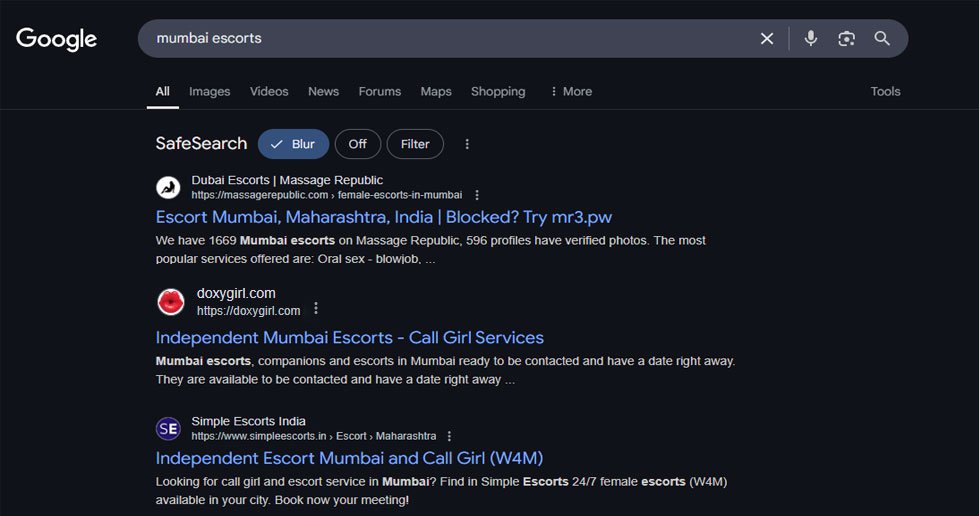This screenshot has height=516, width=979.
Task: Open the News tab
Action: coord(323,91)
